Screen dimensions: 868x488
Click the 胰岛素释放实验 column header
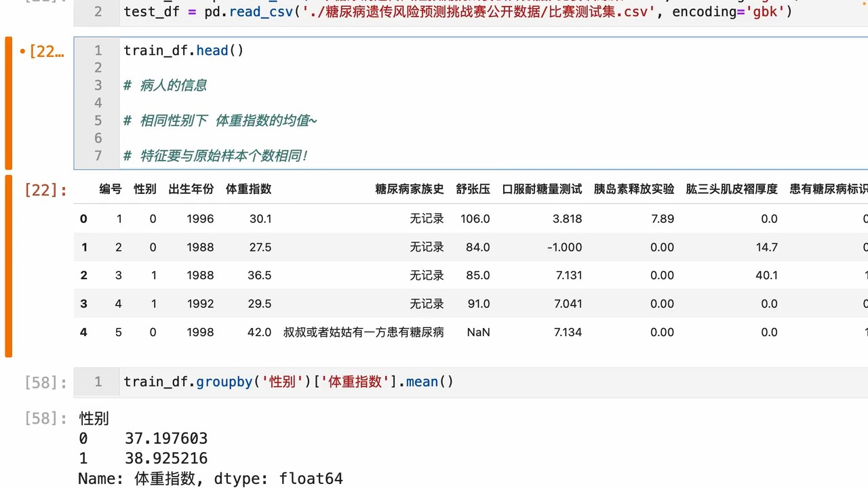tap(634, 189)
